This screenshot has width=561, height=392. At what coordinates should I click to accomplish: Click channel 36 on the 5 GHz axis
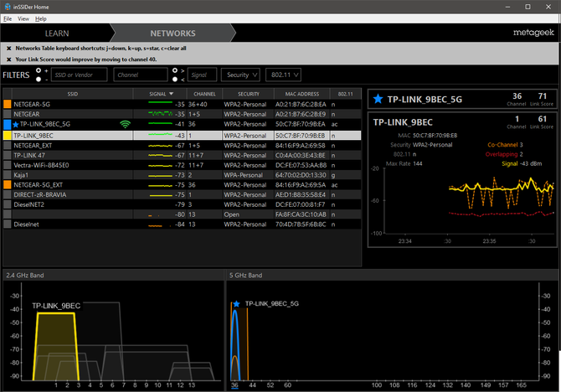click(234, 385)
